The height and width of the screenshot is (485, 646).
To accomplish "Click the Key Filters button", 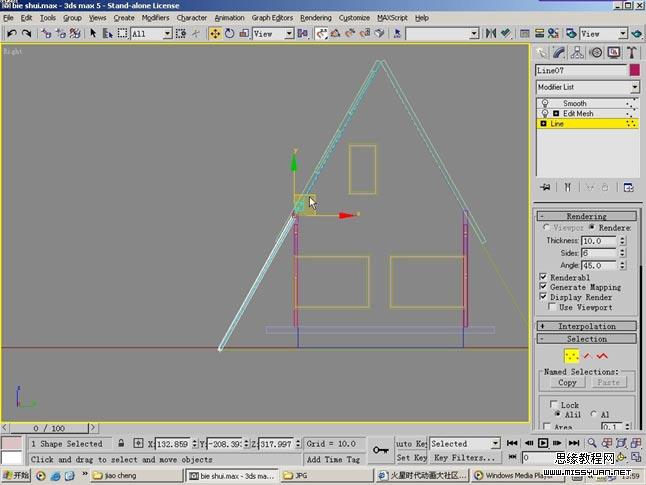I will (464, 457).
